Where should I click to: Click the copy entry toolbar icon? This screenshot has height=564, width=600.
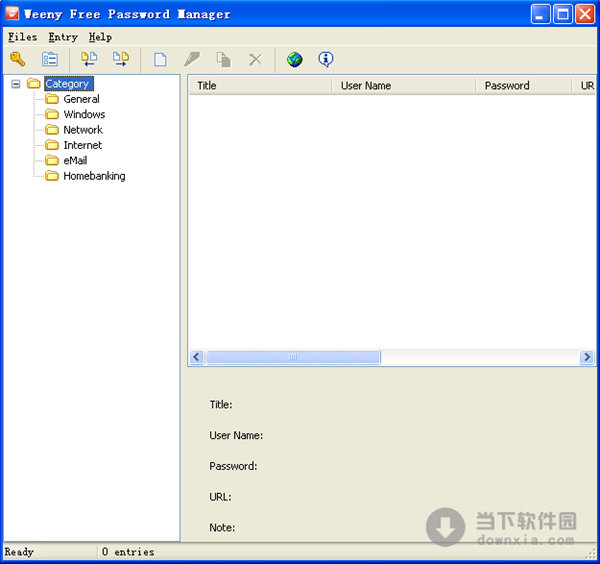click(x=224, y=60)
